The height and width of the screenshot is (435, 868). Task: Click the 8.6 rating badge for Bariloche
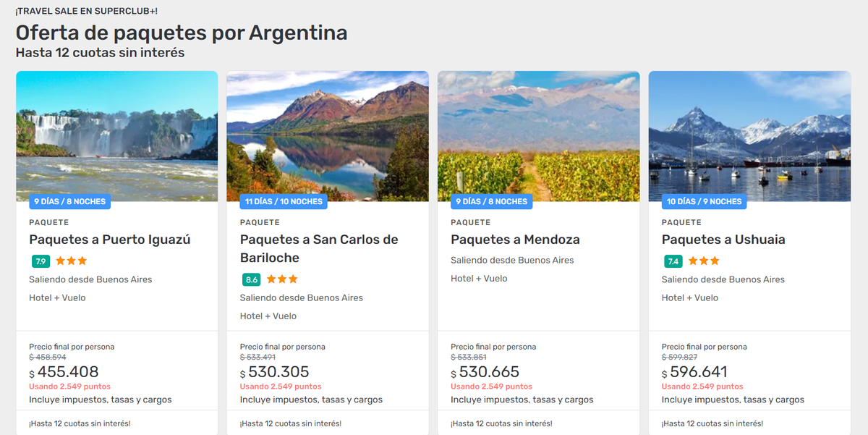coord(252,279)
